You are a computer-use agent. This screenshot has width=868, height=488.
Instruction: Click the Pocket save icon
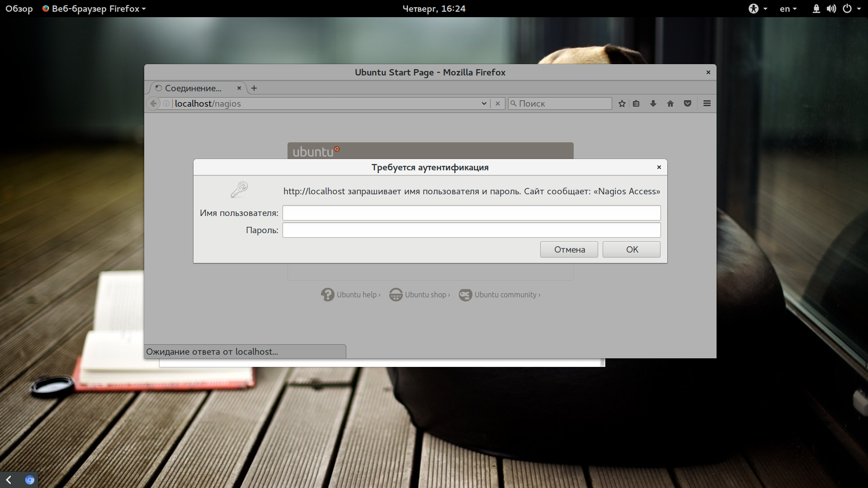pos(688,103)
